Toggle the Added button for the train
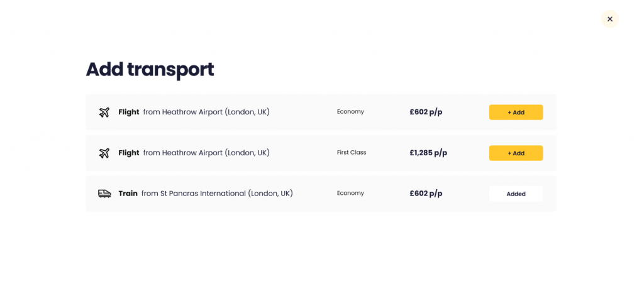The image size is (644, 308). [516, 194]
